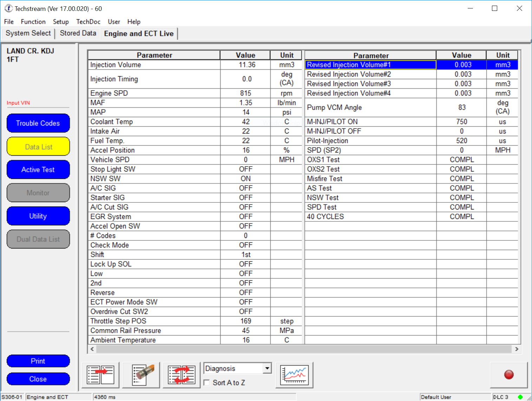Click the yellow Data List button
Image resolution: width=532 pixels, height=401 pixels.
point(38,147)
